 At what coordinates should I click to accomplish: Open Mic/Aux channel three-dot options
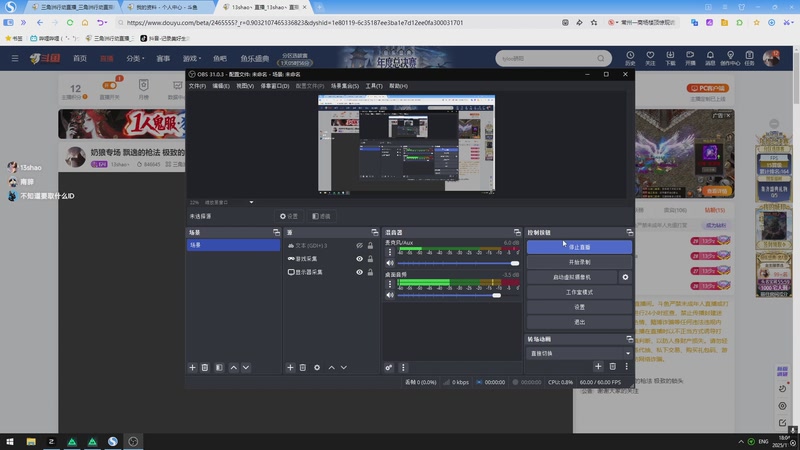coord(390,252)
